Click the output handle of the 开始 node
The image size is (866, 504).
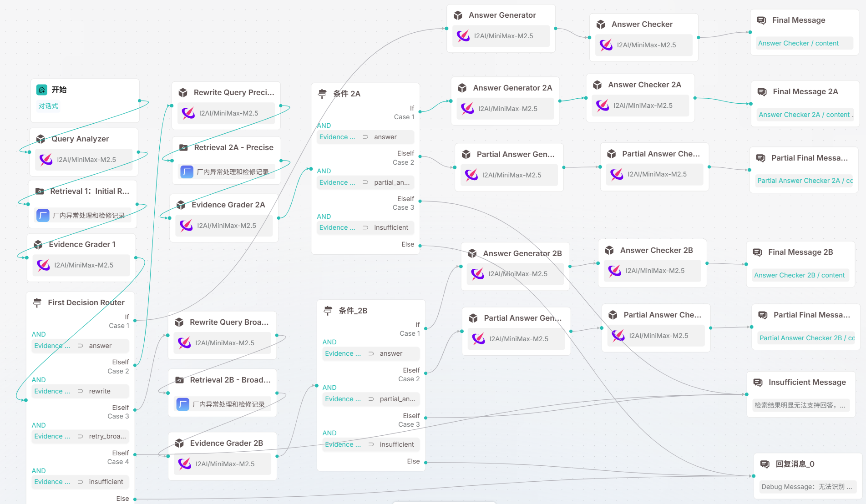[x=139, y=101]
